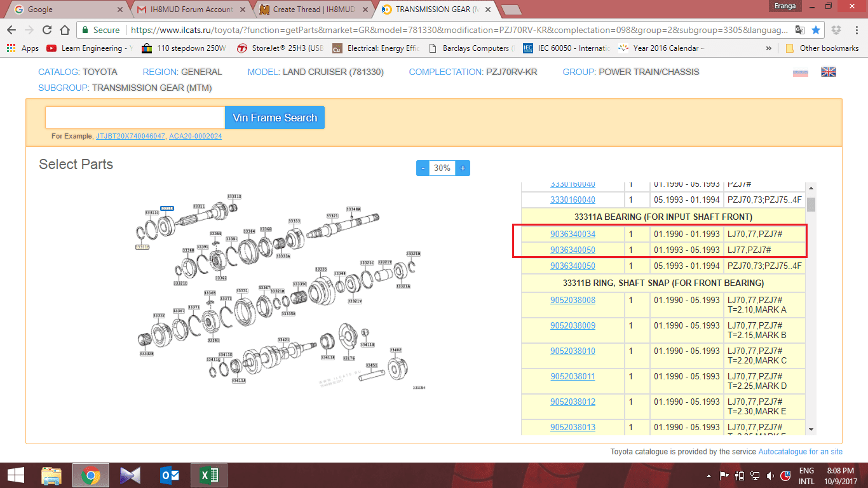This screenshot has width=868, height=488.
Task: Open example frame ACA20-0002024 link
Action: (195, 136)
